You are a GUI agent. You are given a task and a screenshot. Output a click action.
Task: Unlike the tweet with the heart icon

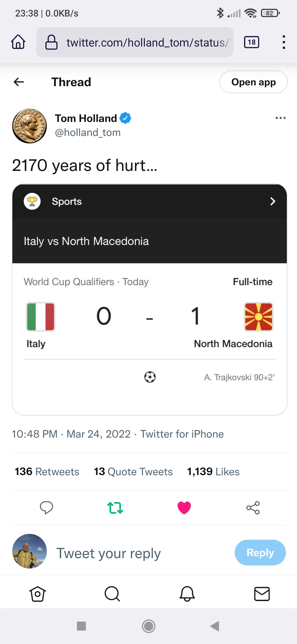coord(184,507)
